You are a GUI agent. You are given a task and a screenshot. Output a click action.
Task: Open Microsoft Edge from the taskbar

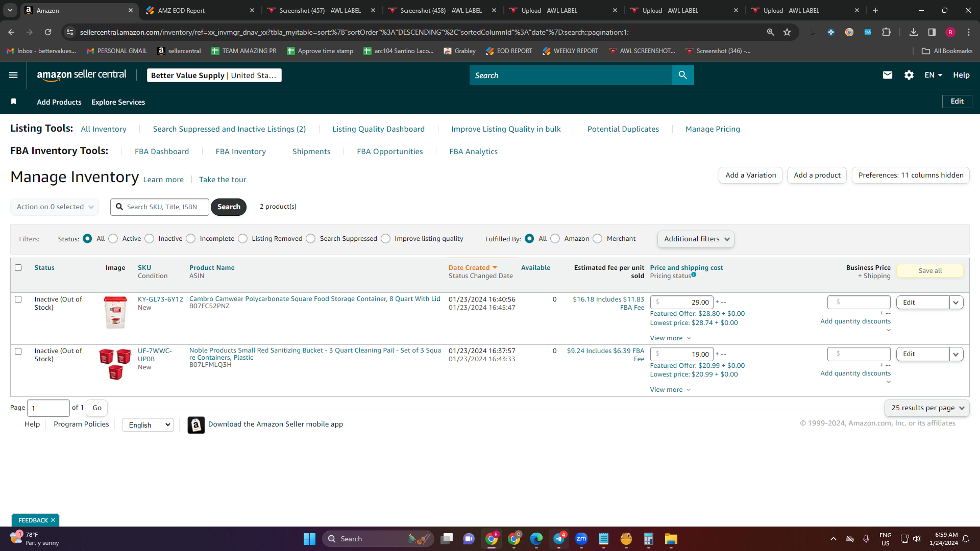point(536,539)
